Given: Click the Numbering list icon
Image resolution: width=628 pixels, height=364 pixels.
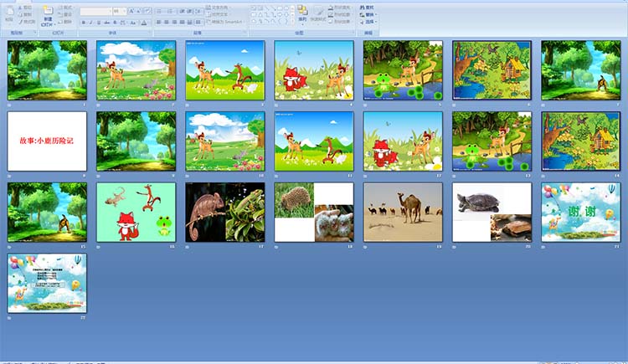Looking at the screenshot, I should point(170,11).
